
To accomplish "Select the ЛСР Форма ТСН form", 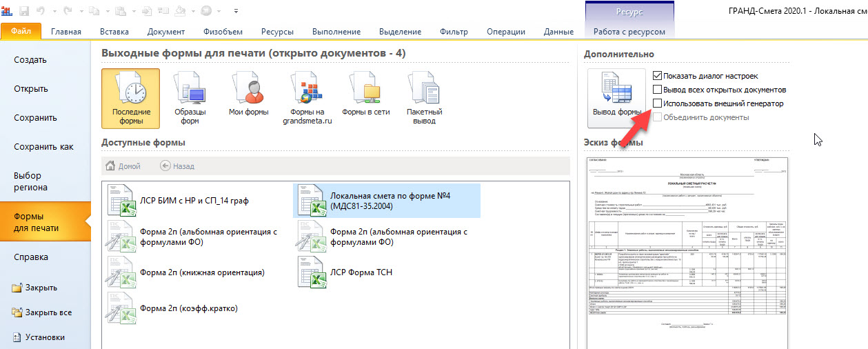I will [345, 272].
